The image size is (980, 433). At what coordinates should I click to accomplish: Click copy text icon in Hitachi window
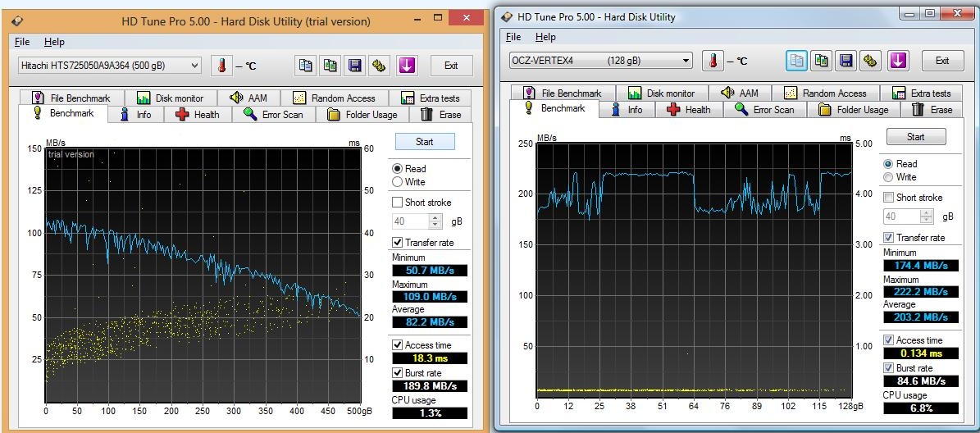[306, 65]
